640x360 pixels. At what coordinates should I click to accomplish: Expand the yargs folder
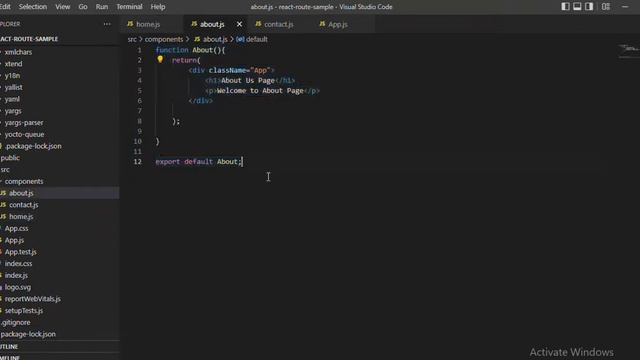click(x=13, y=111)
